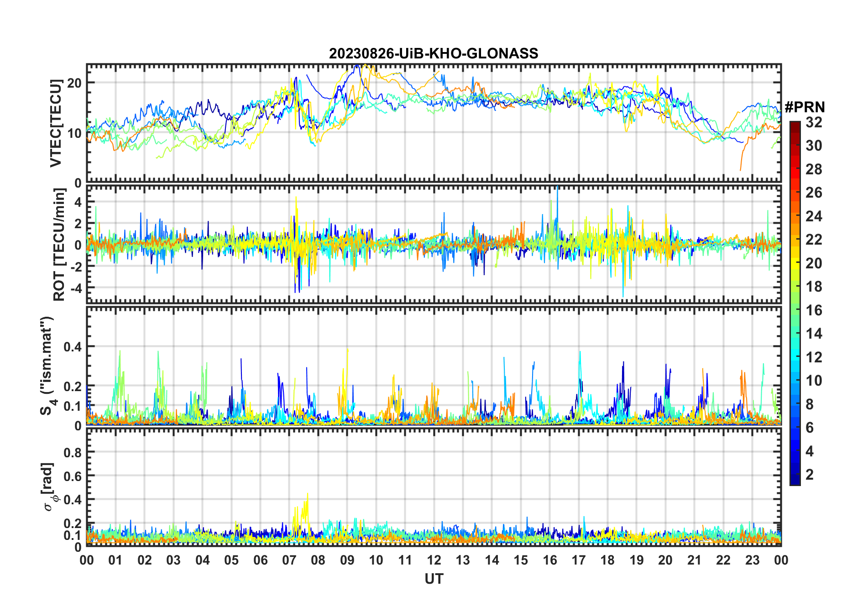The height and width of the screenshot is (607, 868).
Task: Click the 0.4 tick on σφ axis
Action: point(73,499)
